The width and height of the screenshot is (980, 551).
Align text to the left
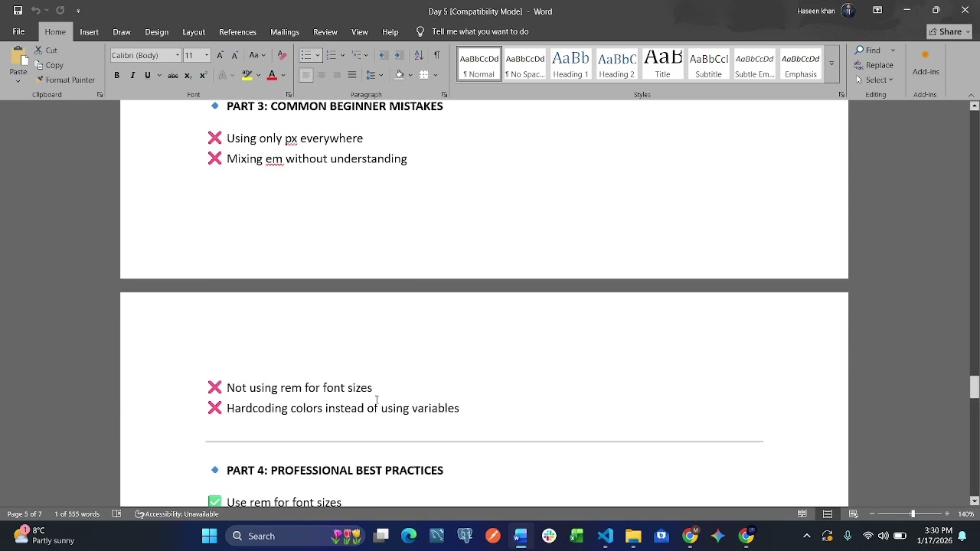pyautogui.click(x=305, y=75)
